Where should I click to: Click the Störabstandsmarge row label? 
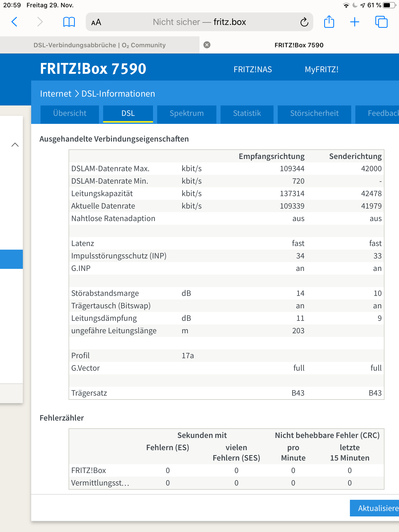tap(105, 293)
